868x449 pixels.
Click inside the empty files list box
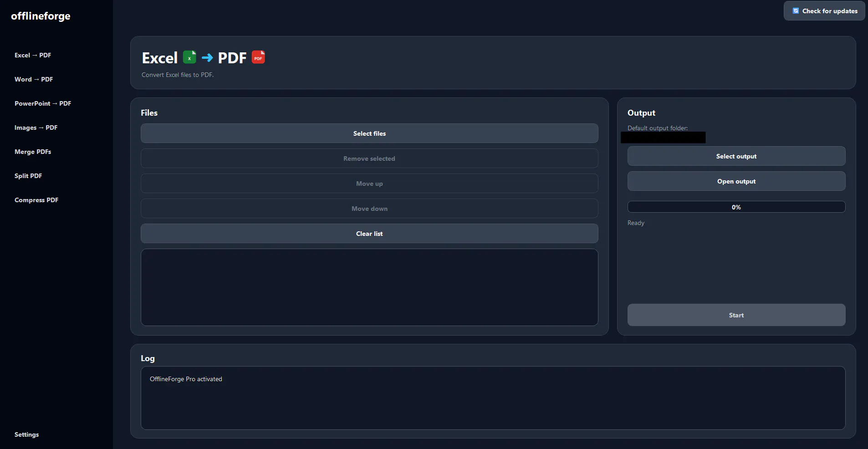pos(369,287)
